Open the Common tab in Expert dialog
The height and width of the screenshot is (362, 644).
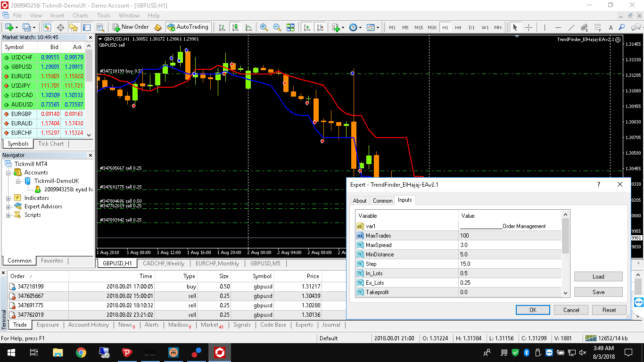tap(382, 201)
